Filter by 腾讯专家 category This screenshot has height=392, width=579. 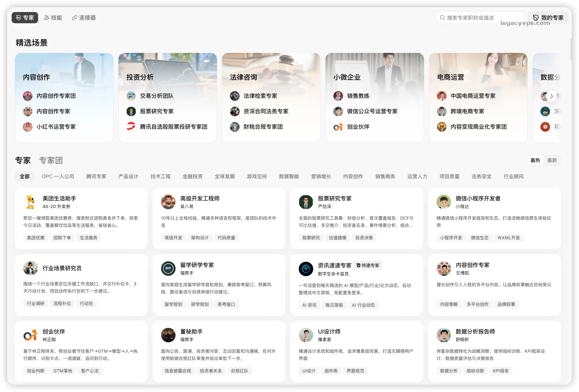[96, 177]
